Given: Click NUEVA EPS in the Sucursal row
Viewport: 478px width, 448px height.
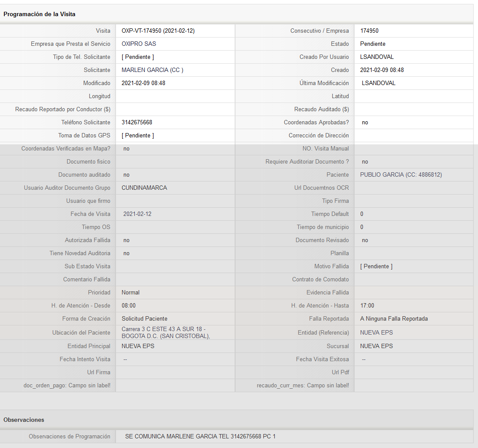Looking at the screenshot, I should point(376,347).
